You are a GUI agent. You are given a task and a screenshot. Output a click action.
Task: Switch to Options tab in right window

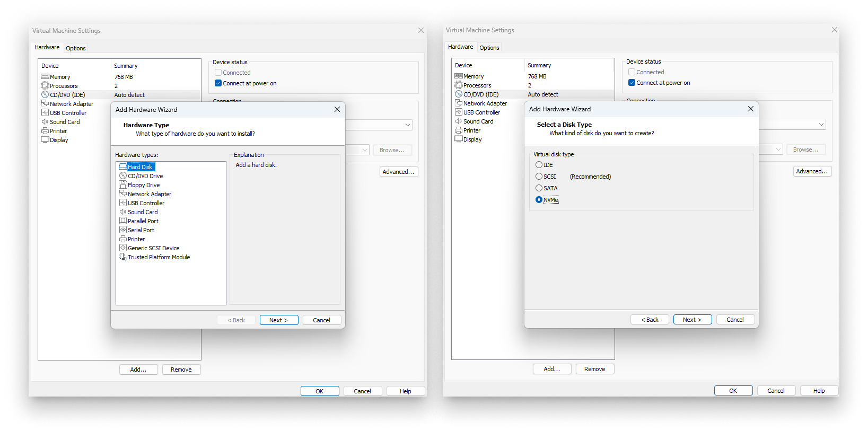click(x=489, y=48)
